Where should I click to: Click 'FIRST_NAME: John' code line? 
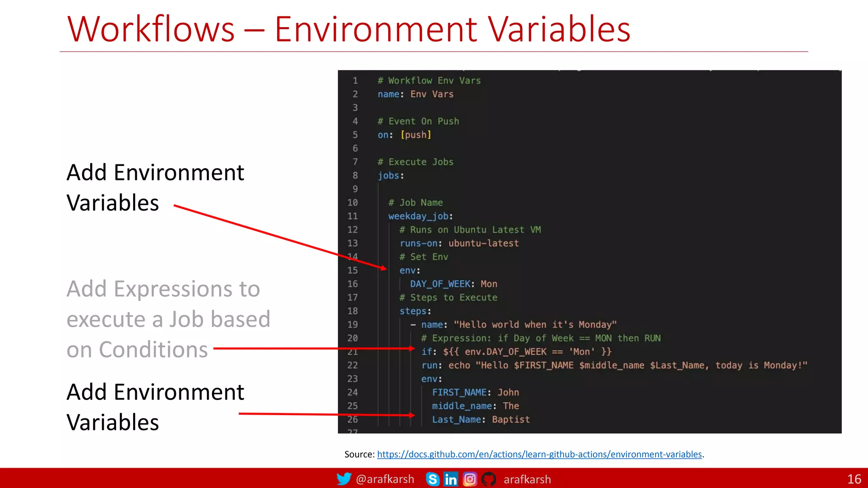click(476, 392)
